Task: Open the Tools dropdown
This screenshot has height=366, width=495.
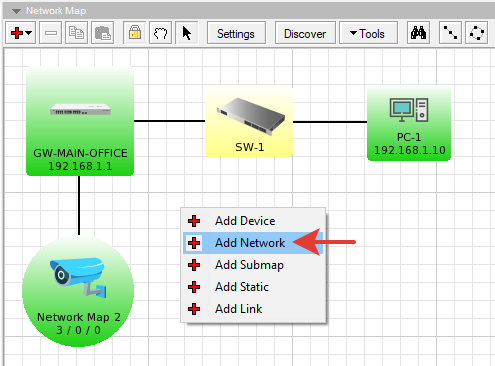Action: (x=368, y=33)
